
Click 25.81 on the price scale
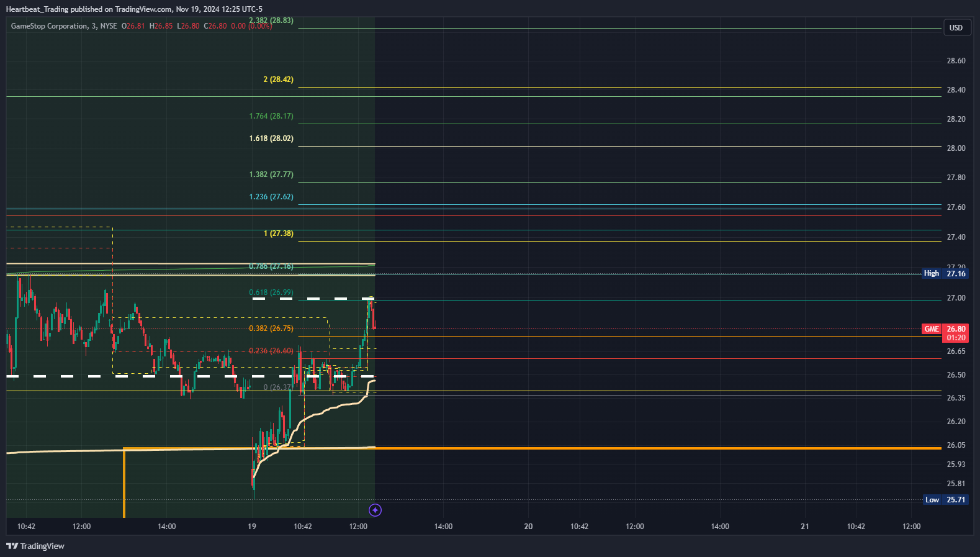(956, 484)
